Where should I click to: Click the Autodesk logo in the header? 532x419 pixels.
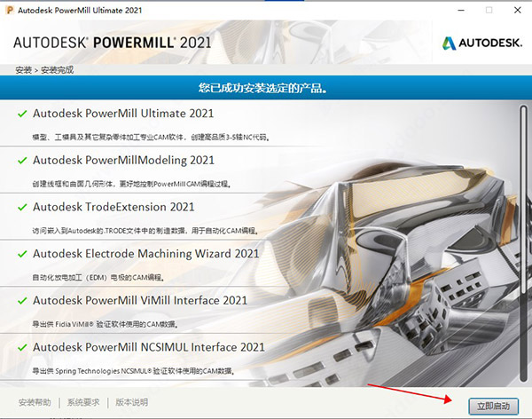tap(481, 43)
